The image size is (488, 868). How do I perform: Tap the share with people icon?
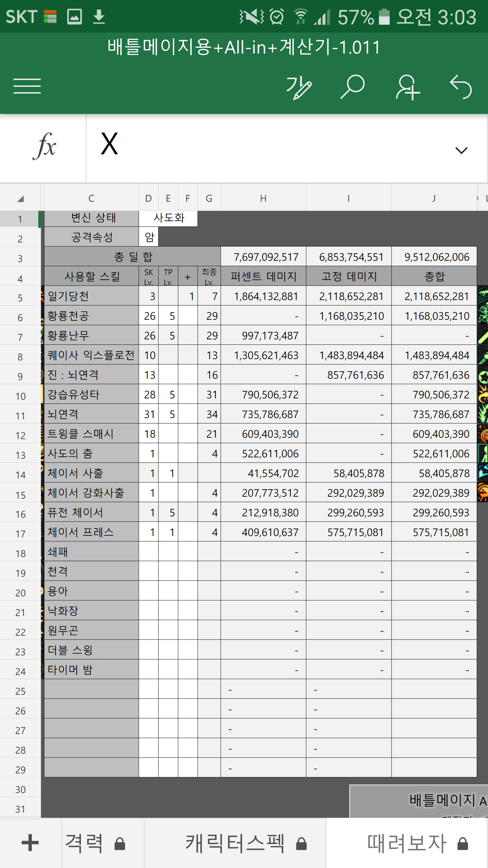coord(407,87)
